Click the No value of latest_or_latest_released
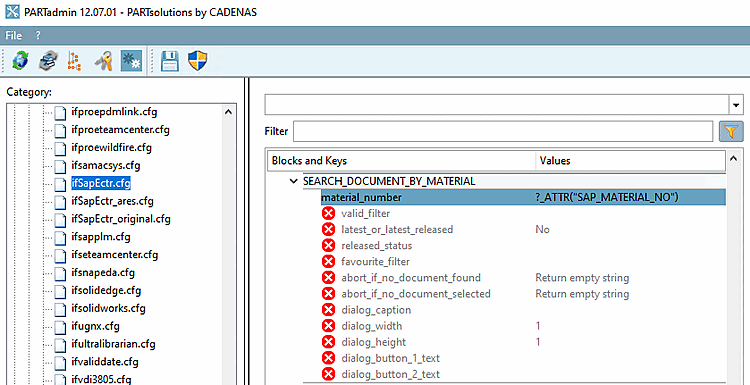 [542, 230]
